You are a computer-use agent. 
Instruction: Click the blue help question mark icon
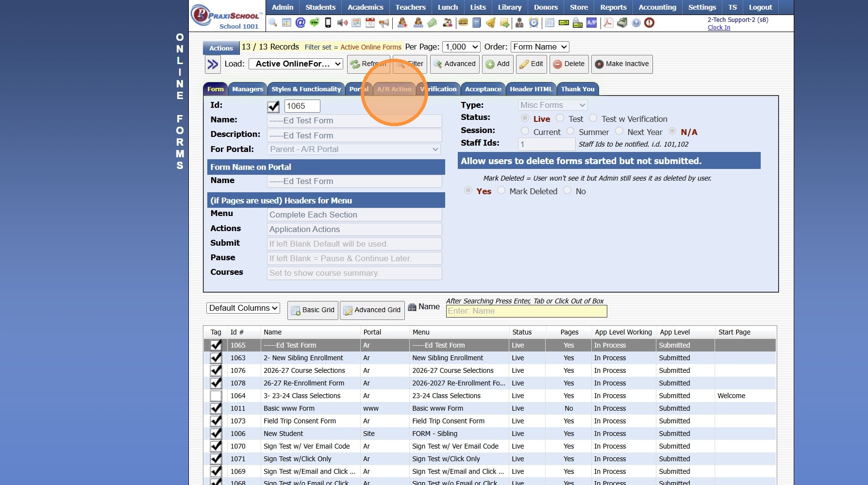(x=636, y=23)
